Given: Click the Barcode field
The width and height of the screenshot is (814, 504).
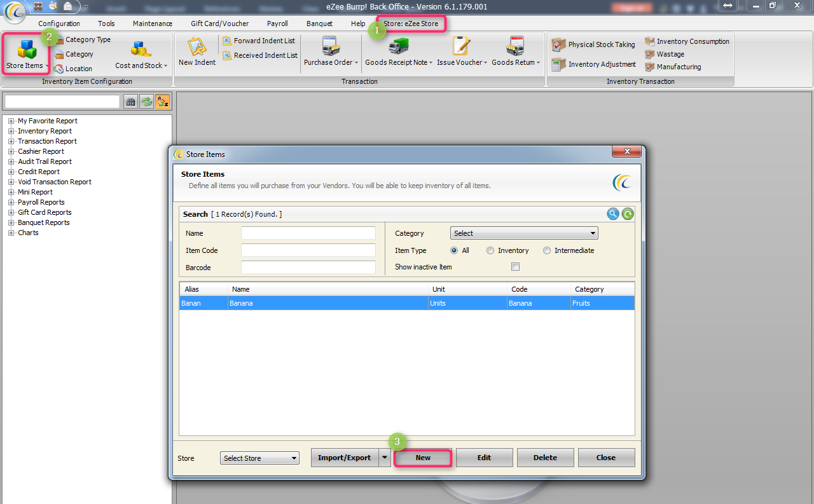Looking at the screenshot, I should pos(308,268).
